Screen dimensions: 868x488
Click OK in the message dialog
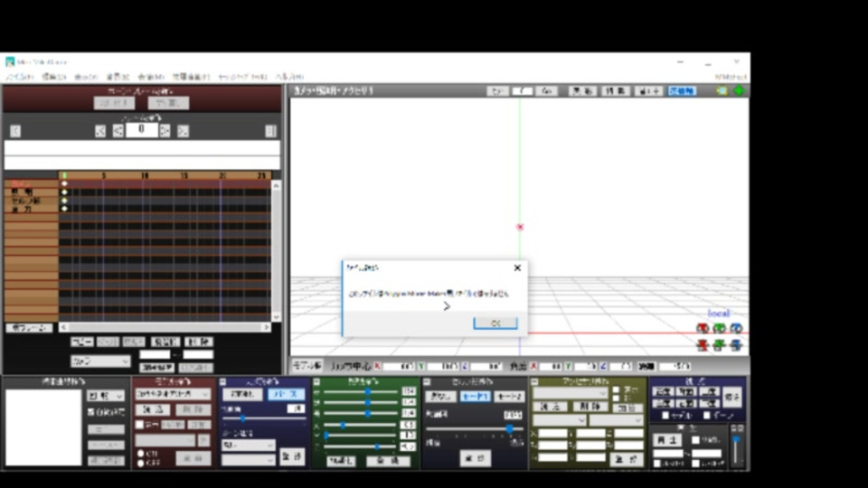(495, 324)
